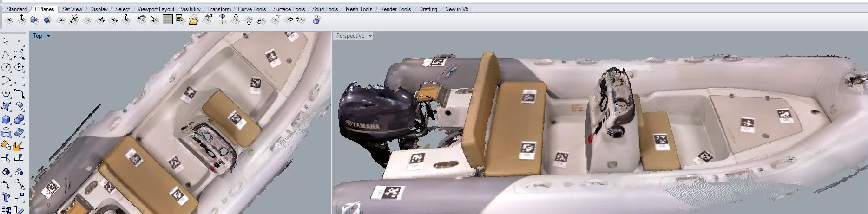Click the Set CPlane Origin icon
The height and width of the screenshot is (214, 868).
pos(8,19)
